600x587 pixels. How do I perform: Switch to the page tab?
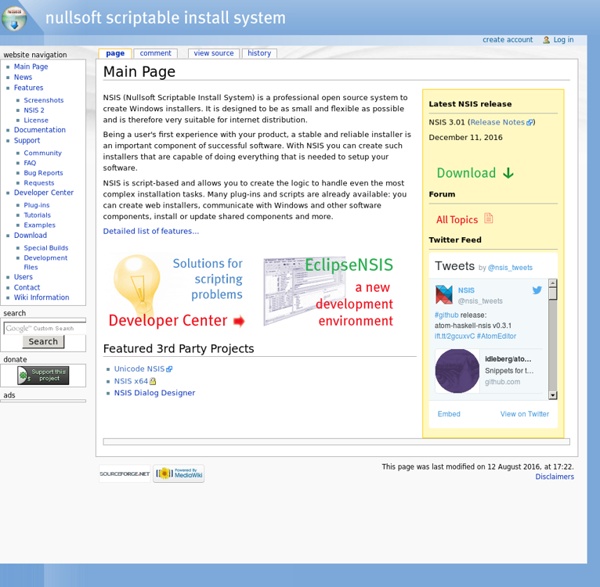(x=115, y=53)
